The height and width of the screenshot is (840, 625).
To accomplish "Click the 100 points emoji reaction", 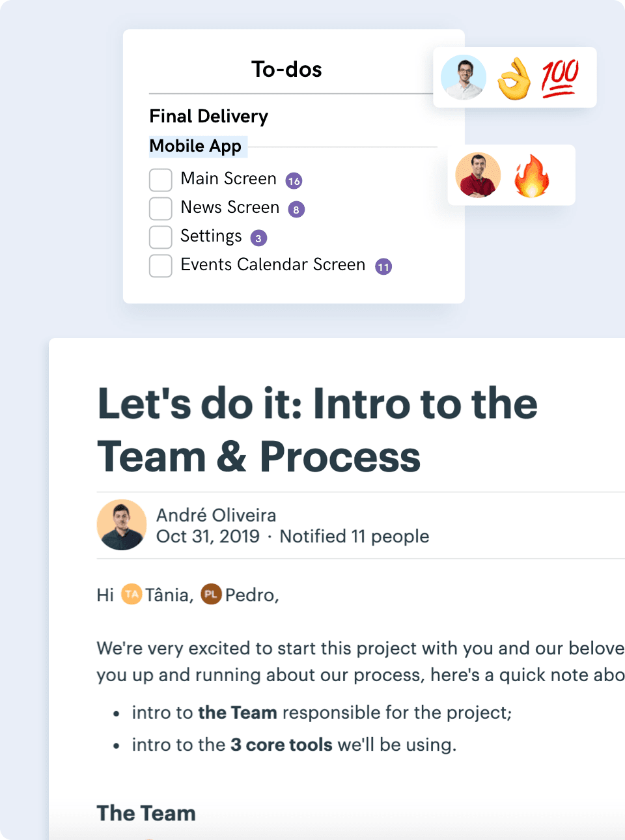I will [559, 77].
